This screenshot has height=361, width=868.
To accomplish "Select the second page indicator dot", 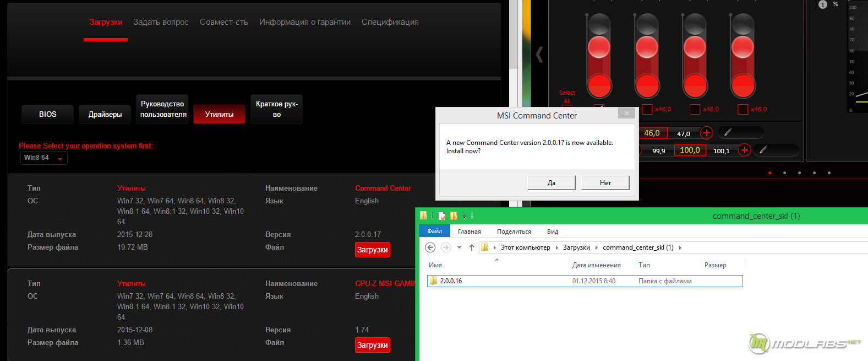I will pos(784,173).
